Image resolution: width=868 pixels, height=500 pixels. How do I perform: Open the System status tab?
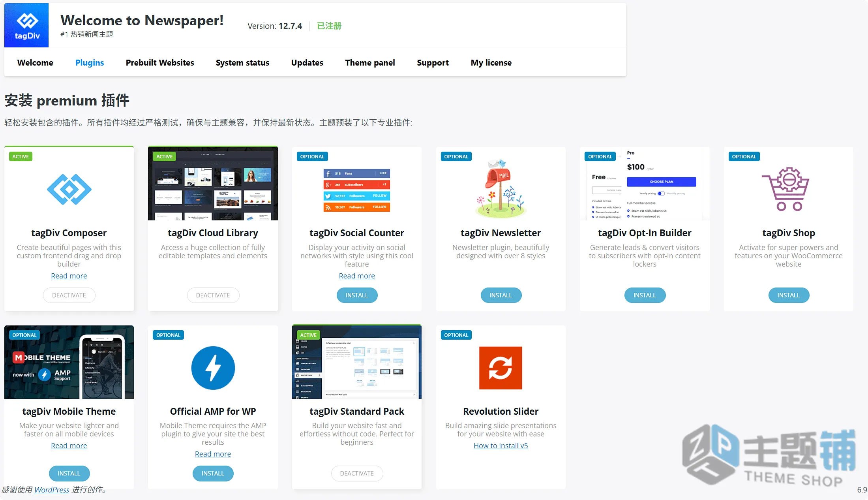[x=242, y=62]
